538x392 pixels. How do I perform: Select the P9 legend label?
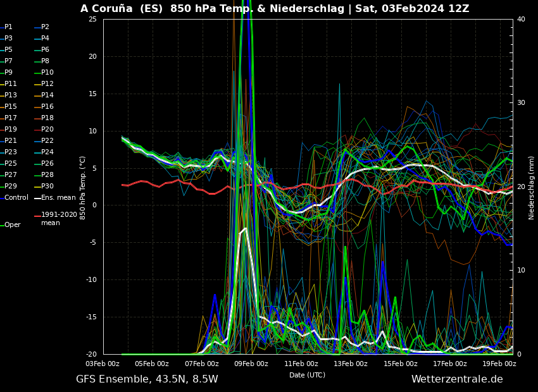pyautogui.click(x=8, y=72)
